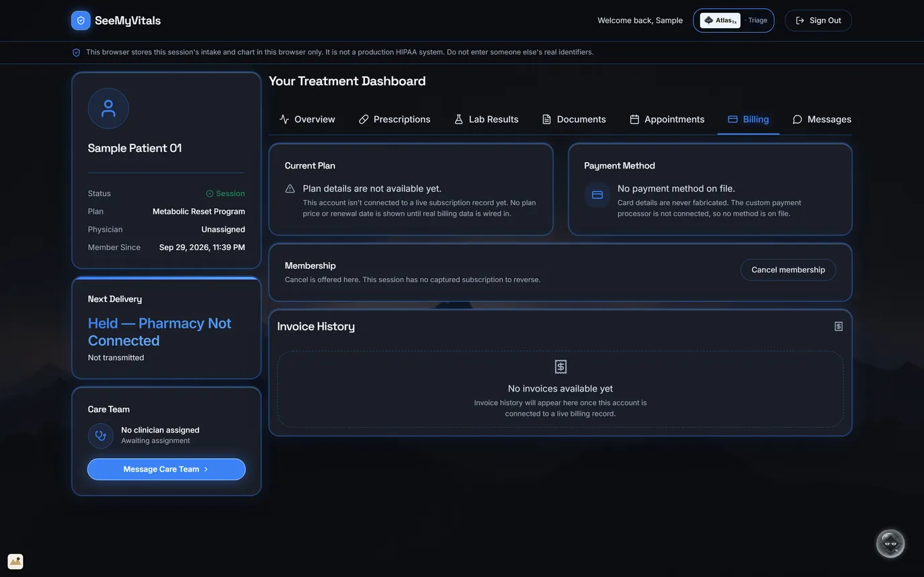Image resolution: width=924 pixels, height=577 pixels.
Task: Click the Not transmitted delivery text
Action: click(x=116, y=358)
